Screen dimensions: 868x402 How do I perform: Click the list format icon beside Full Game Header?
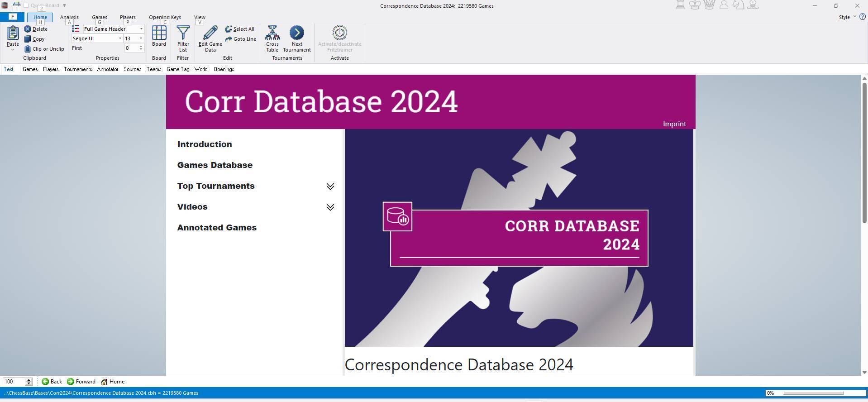(x=76, y=29)
